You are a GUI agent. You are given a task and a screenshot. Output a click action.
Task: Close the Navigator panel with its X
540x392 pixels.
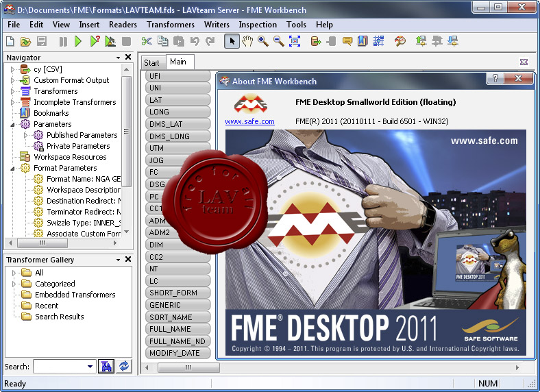tap(128, 57)
